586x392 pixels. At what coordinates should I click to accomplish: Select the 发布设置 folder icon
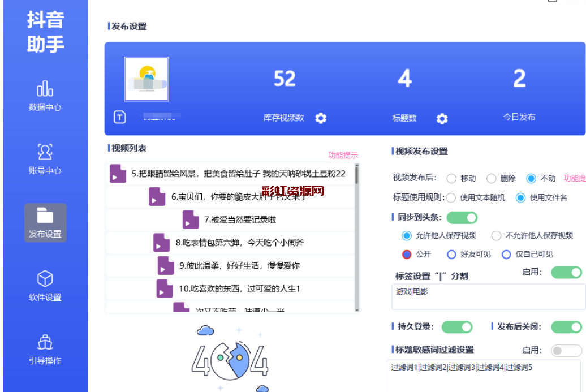[45, 216]
